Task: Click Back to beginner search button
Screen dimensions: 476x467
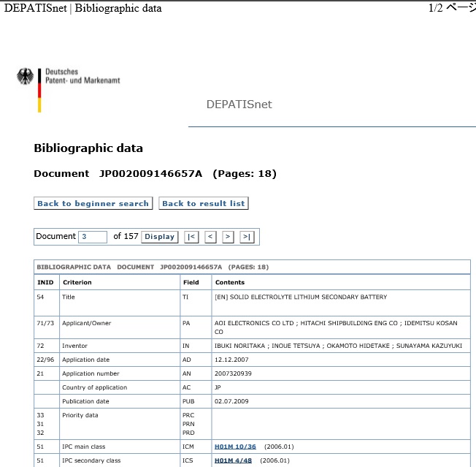Action: tap(93, 203)
